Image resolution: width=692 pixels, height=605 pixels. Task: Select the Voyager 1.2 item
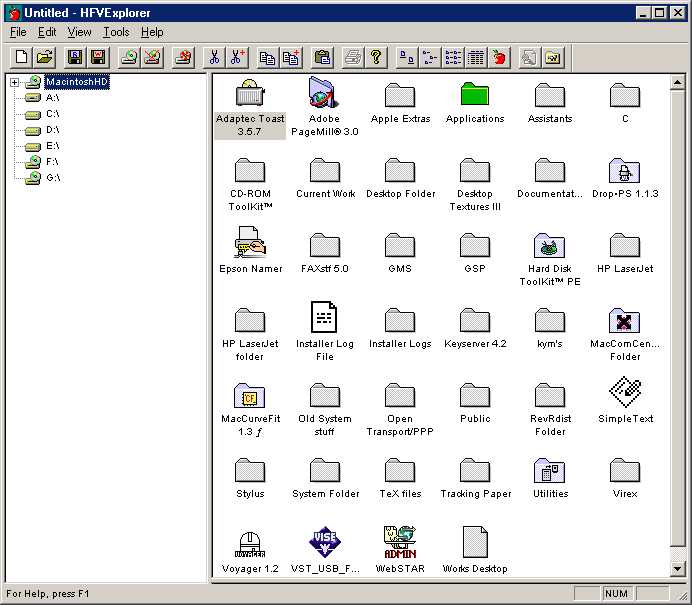250,552
